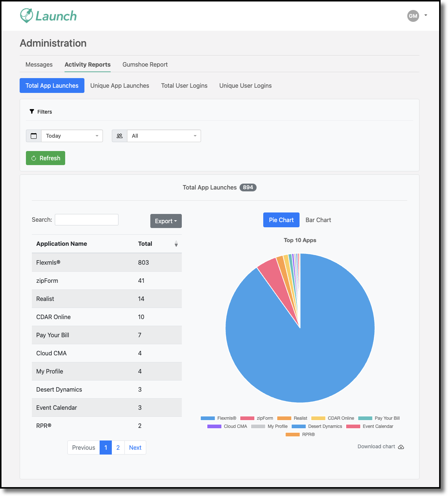
Task: Click the Launch logo
Action: (x=48, y=16)
